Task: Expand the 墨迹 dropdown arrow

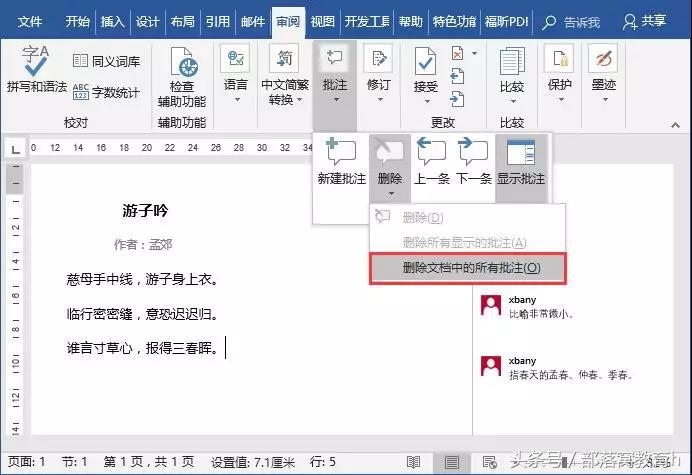Action: [605, 100]
